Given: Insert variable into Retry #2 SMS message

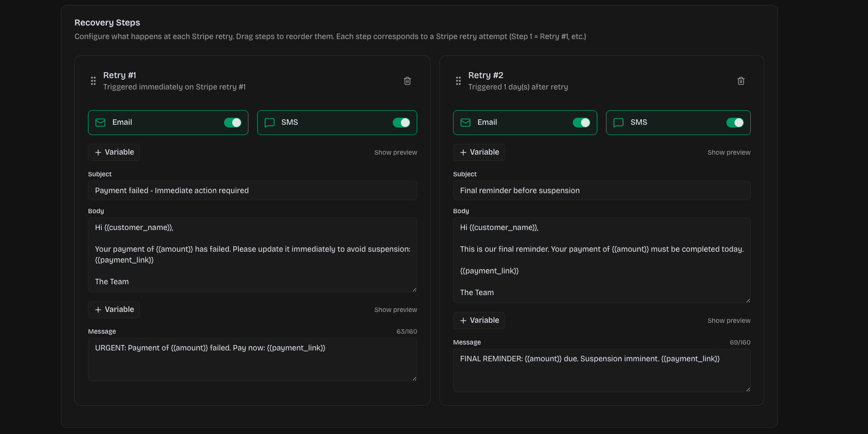Looking at the screenshot, I should click(479, 321).
